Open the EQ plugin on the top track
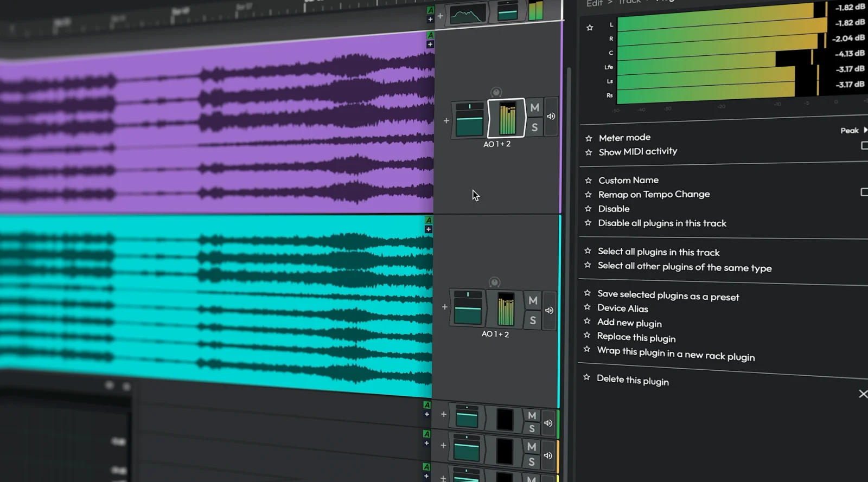868x482 pixels. (468, 14)
